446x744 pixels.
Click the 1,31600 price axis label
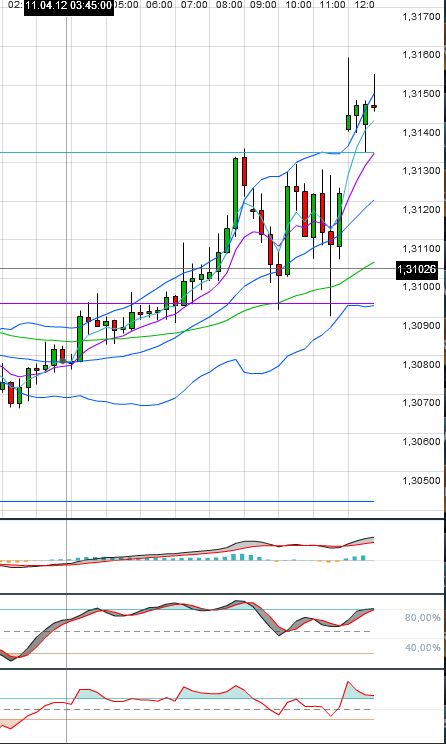click(x=421, y=55)
